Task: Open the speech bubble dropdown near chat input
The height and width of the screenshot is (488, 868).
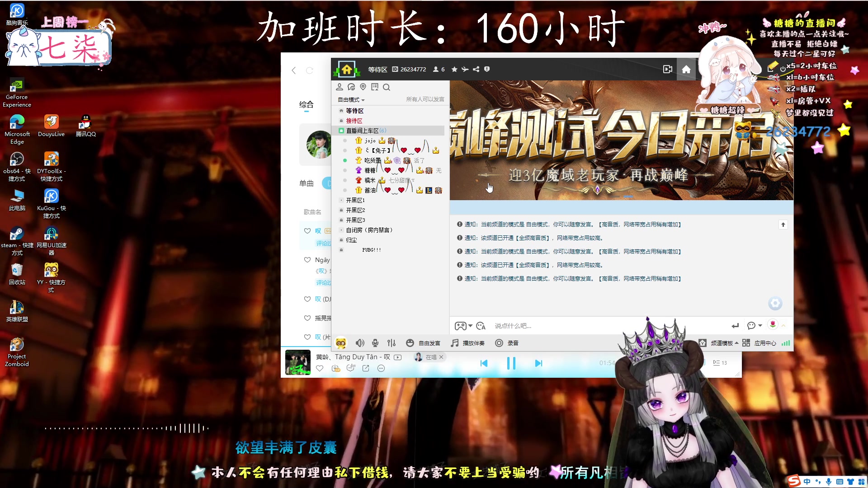Action: tap(755, 326)
